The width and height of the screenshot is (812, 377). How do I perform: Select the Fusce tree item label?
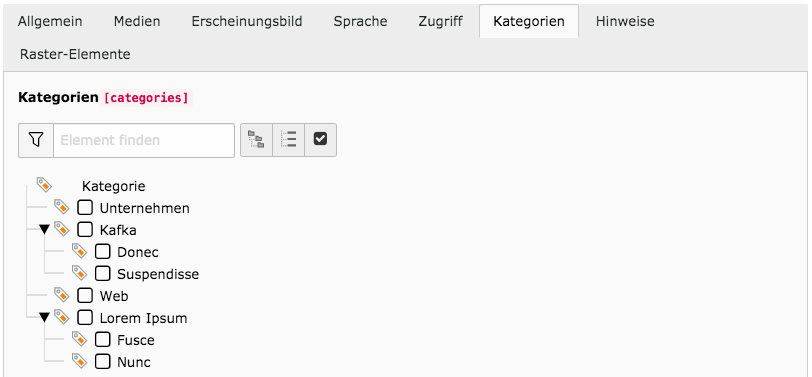[136, 340]
